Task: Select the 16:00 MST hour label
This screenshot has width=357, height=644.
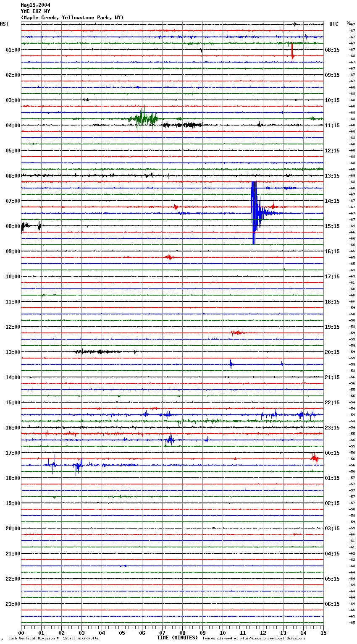Action: [x=13, y=428]
